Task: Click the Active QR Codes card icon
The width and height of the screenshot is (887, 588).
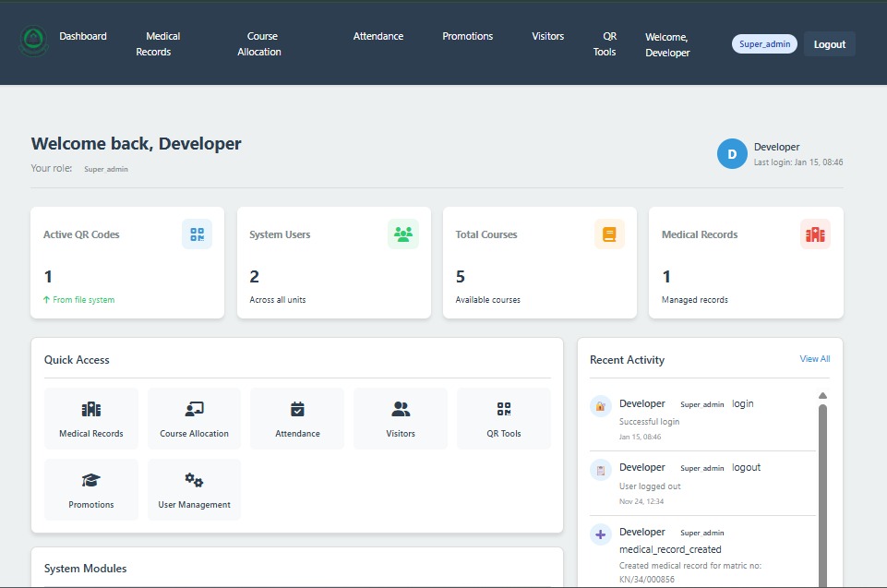Action: tap(197, 234)
